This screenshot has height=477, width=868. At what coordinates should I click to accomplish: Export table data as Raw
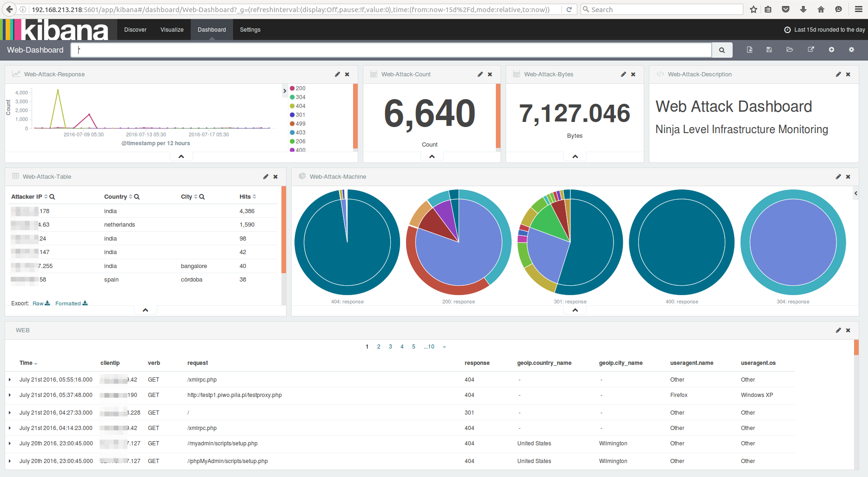(38, 303)
